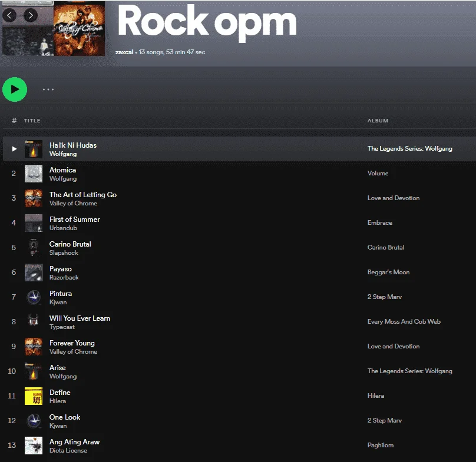Select the song title Carino Brutal
This screenshot has height=462, width=476.
[x=70, y=244]
